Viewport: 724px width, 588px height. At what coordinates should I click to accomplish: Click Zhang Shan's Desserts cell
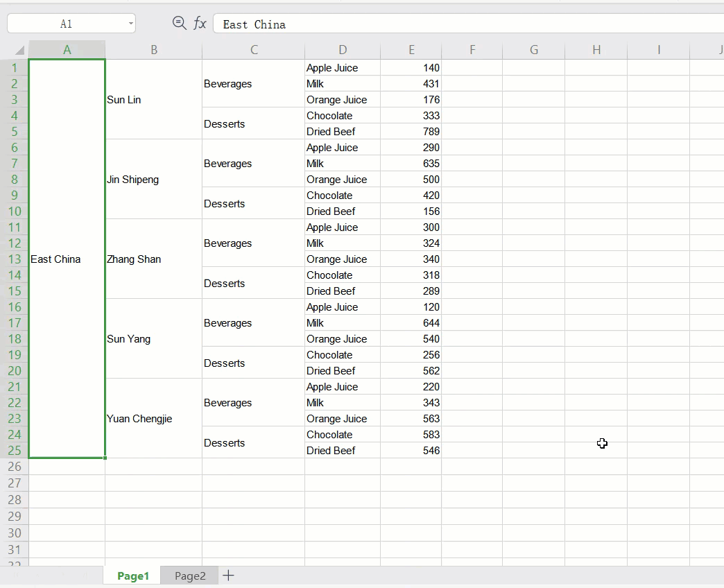tap(254, 284)
